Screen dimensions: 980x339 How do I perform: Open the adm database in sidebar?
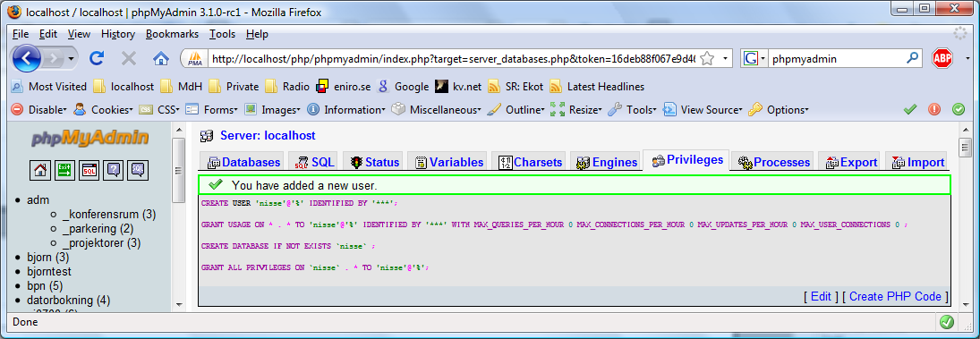click(x=38, y=200)
